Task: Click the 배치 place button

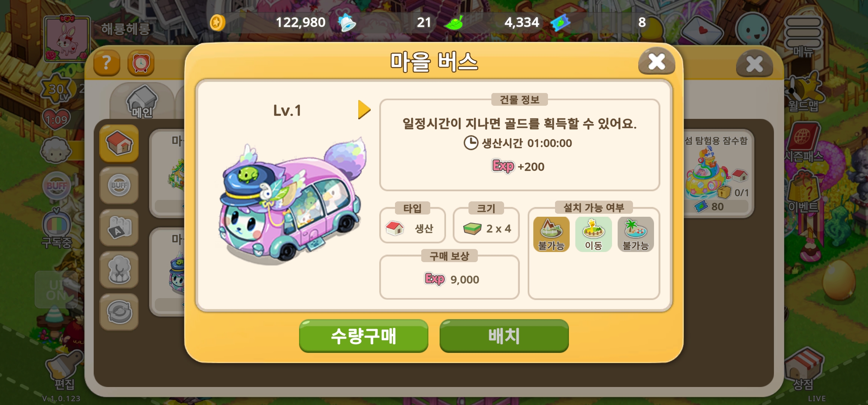Action: pos(504,336)
